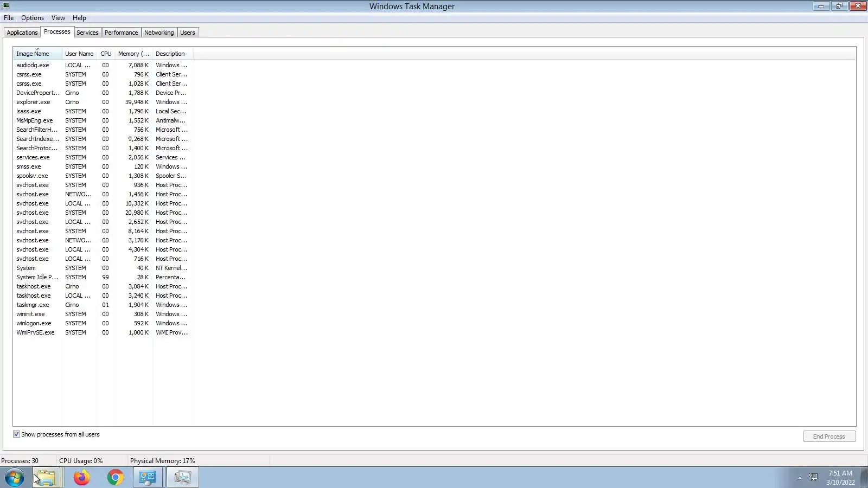The width and height of the screenshot is (868, 488).
Task: Select spoolsv.exe process row
Action: coord(103,176)
